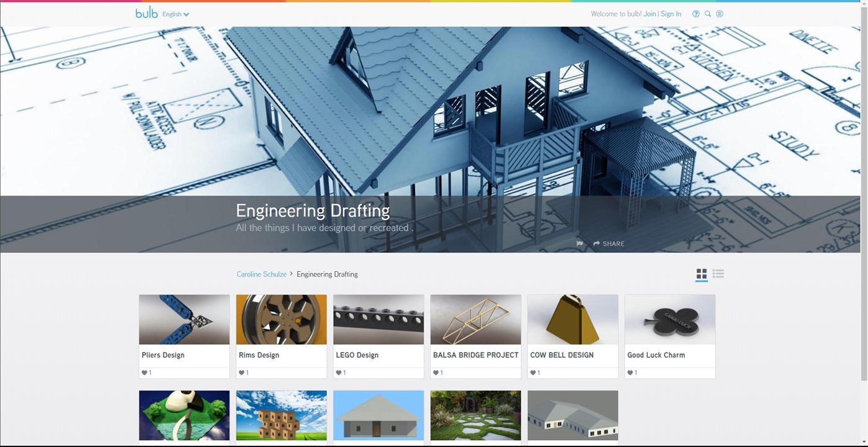868x447 pixels.
Task: Click the Engineering Drafting breadcrumb text
Action: click(327, 274)
